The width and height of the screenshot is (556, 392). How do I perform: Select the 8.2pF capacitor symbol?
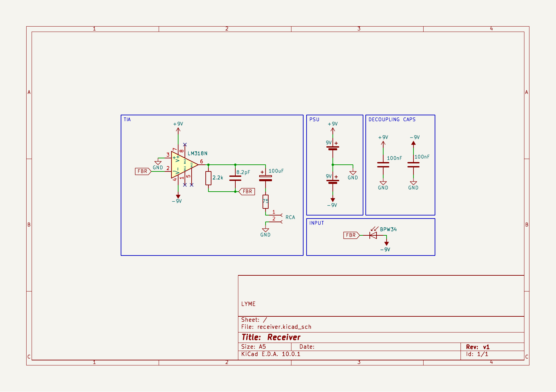point(235,178)
